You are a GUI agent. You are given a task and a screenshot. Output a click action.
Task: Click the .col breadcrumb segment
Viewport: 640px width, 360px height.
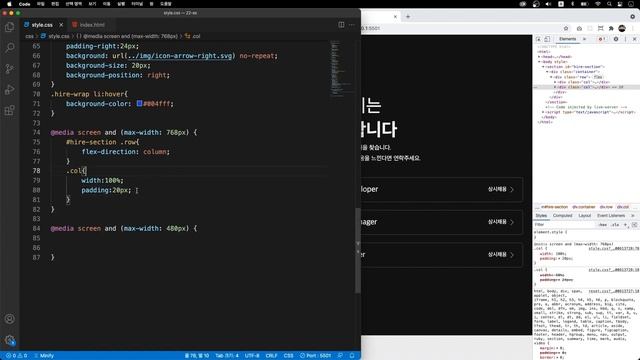coord(193,36)
